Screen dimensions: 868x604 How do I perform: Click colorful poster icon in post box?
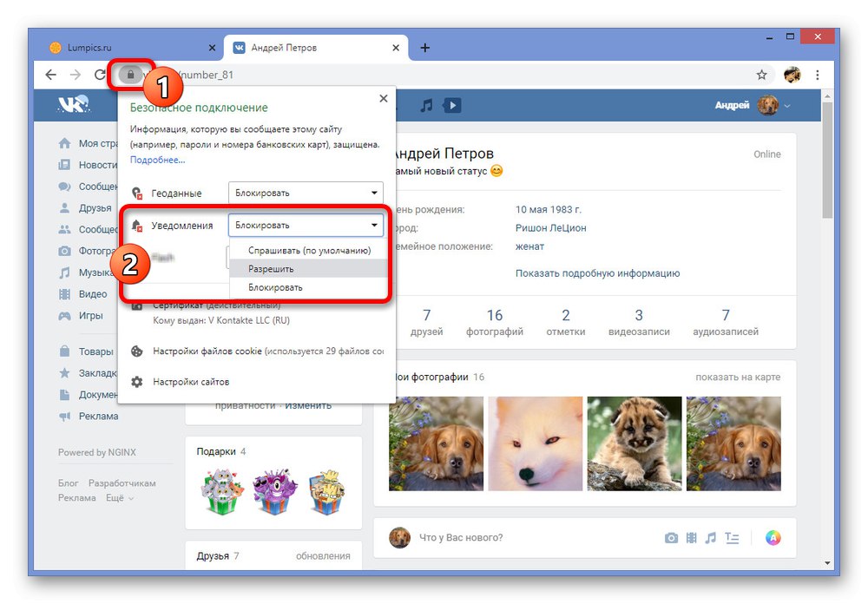[x=773, y=537]
